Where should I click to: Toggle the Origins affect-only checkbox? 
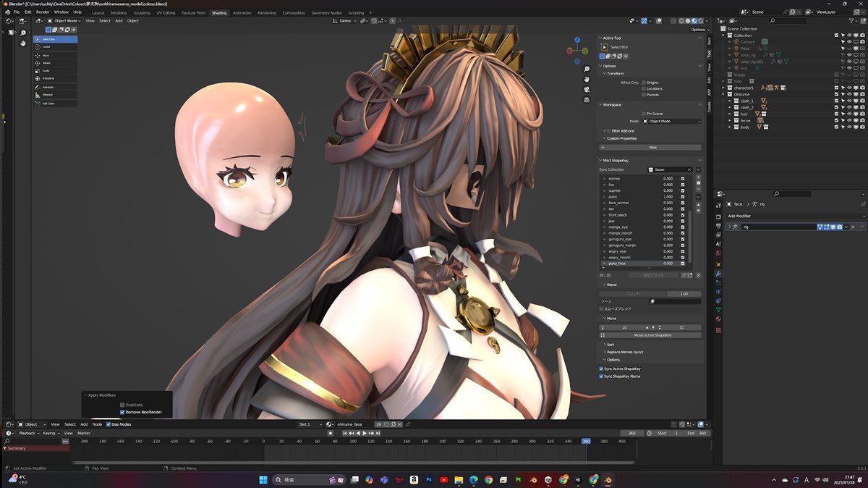(644, 83)
